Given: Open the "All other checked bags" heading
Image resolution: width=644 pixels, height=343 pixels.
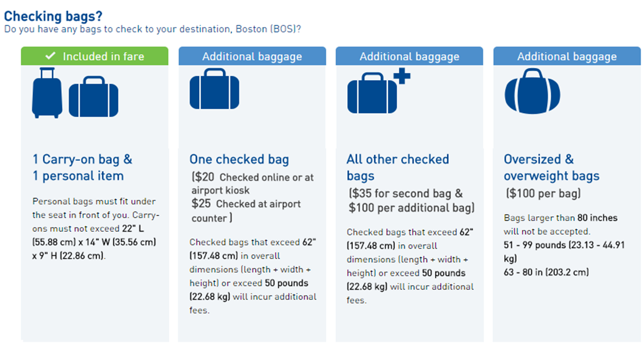Looking at the screenshot, I should [397, 167].
